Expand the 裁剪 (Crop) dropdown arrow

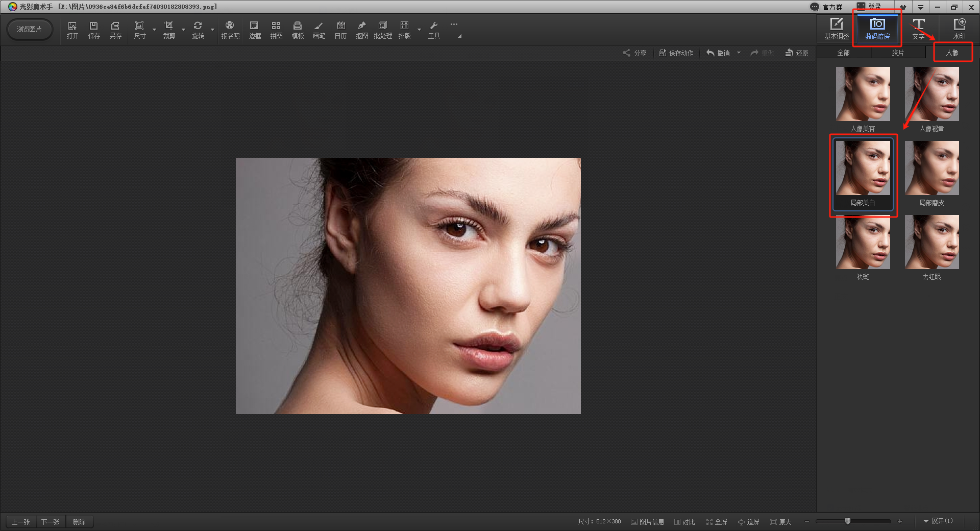[x=183, y=30]
